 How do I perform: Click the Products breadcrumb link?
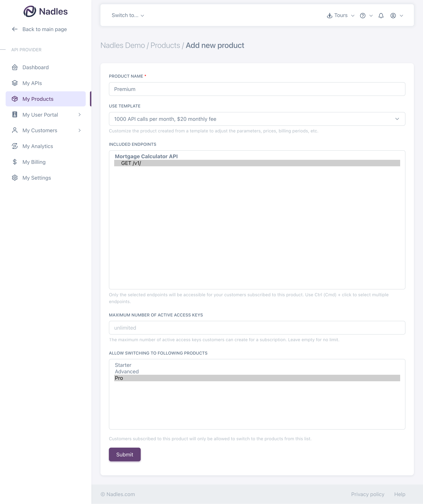pos(165,45)
